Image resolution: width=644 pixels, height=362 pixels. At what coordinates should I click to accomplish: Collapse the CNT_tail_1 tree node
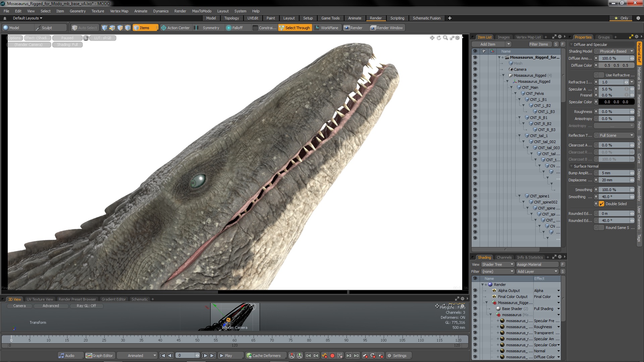pos(519,136)
